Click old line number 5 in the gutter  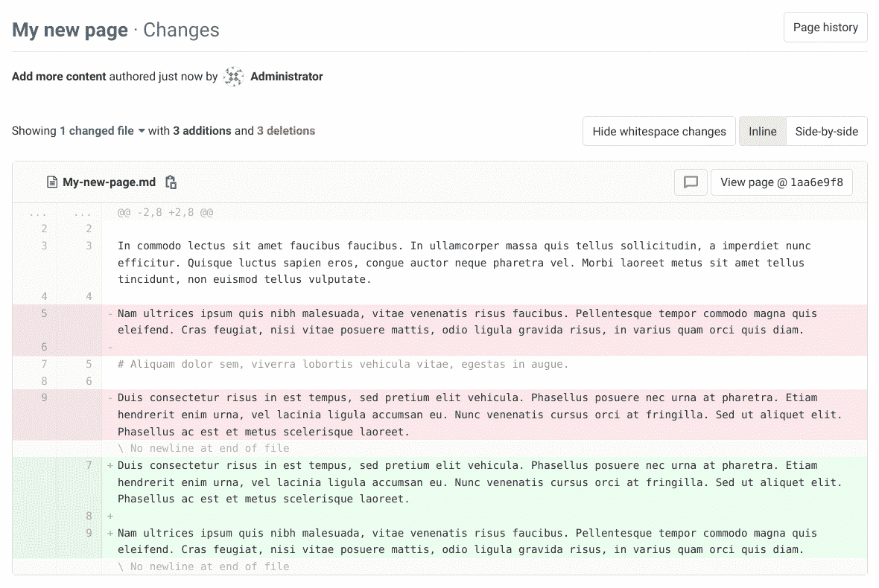pyautogui.click(x=43, y=313)
